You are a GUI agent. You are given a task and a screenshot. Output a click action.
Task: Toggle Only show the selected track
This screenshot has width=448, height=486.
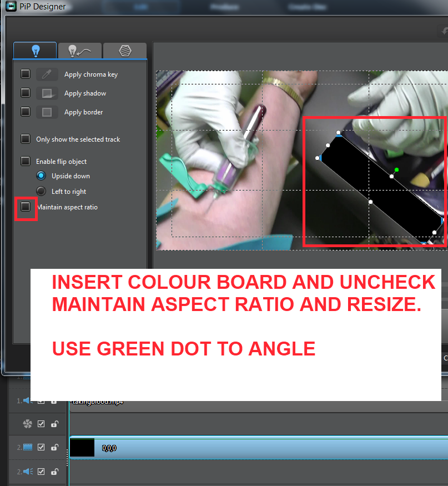[x=26, y=139]
